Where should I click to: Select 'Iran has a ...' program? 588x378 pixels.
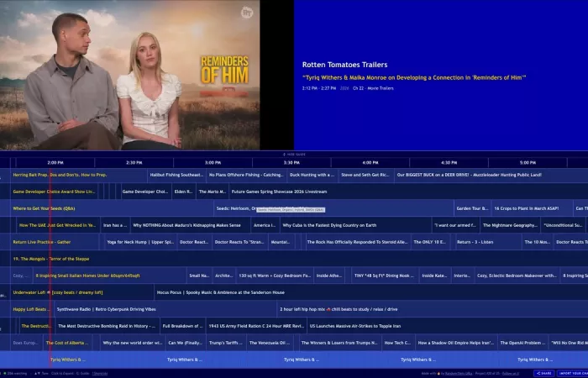pyautogui.click(x=115, y=225)
